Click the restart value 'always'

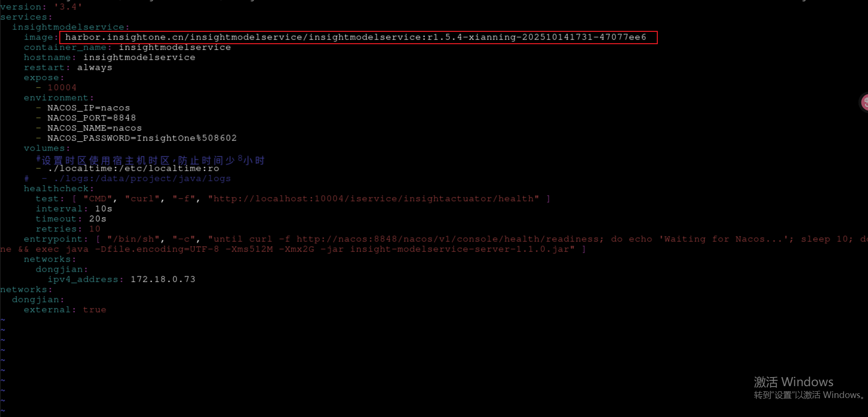pyautogui.click(x=95, y=67)
